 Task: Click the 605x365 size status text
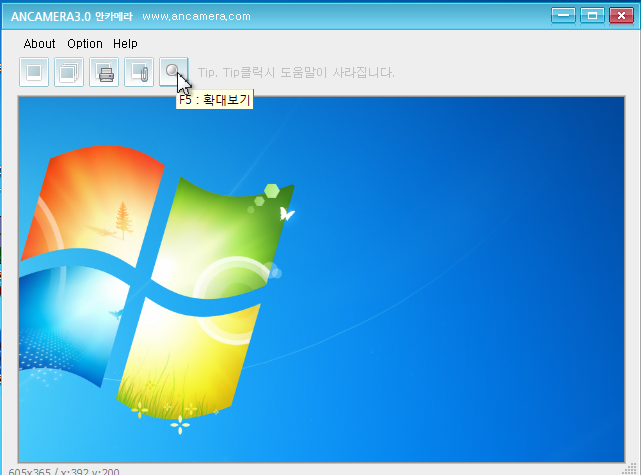(x=29, y=471)
